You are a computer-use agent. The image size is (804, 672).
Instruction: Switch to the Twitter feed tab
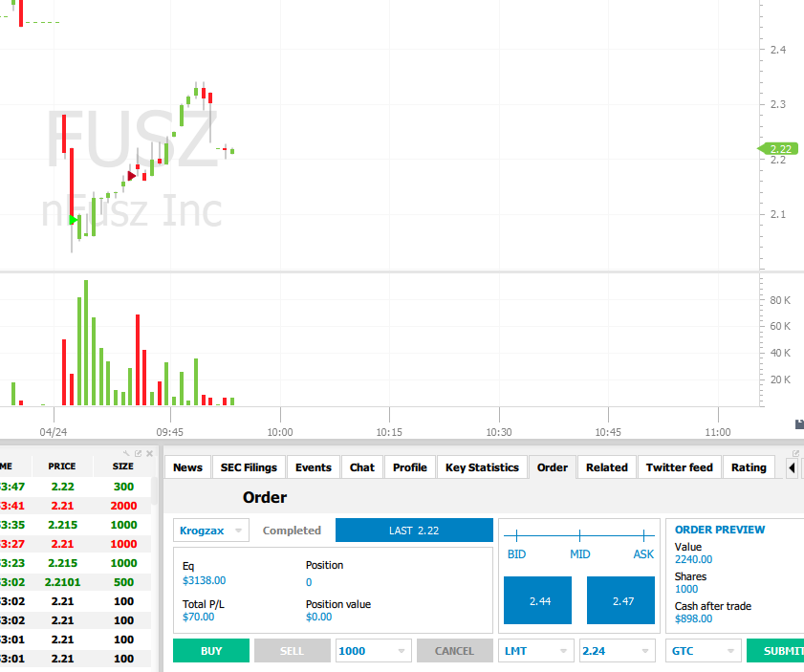coord(680,467)
